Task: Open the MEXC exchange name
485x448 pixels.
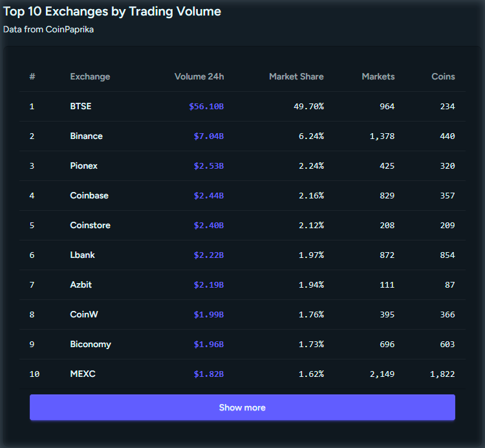Action: pyautogui.click(x=83, y=374)
